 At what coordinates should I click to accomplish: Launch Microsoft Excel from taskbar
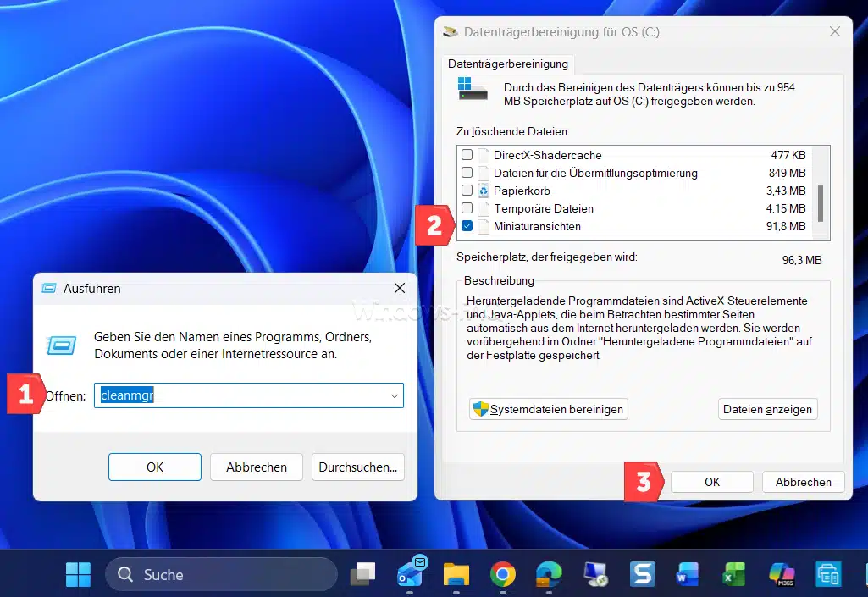coord(734,574)
